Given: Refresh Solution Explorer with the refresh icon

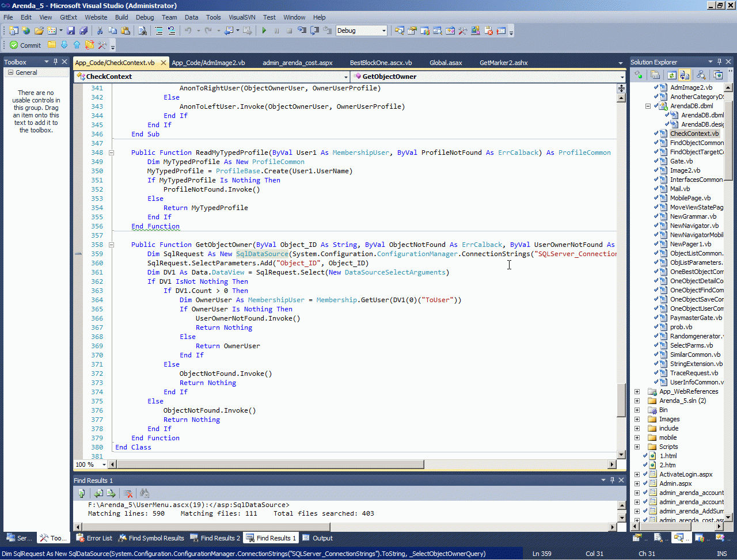Looking at the screenshot, I should (x=671, y=75).
